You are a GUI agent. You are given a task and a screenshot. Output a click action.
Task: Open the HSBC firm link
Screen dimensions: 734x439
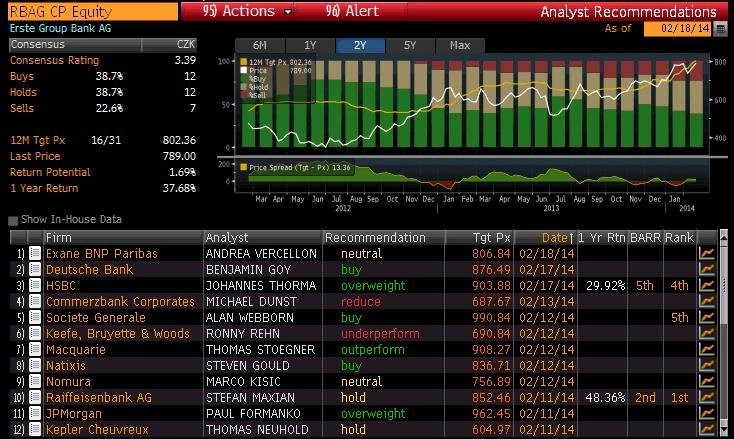(60, 285)
